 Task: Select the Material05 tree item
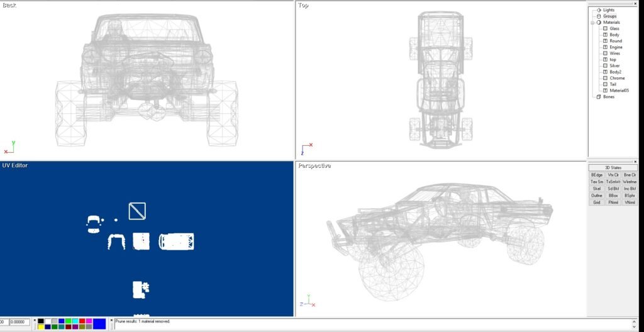pos(619,91)
